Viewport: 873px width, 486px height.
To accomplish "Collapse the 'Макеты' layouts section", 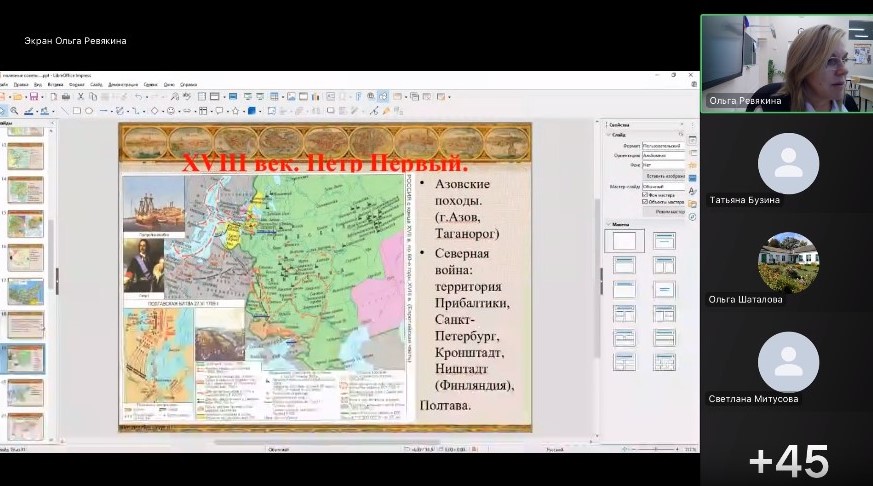I will 608,224.
